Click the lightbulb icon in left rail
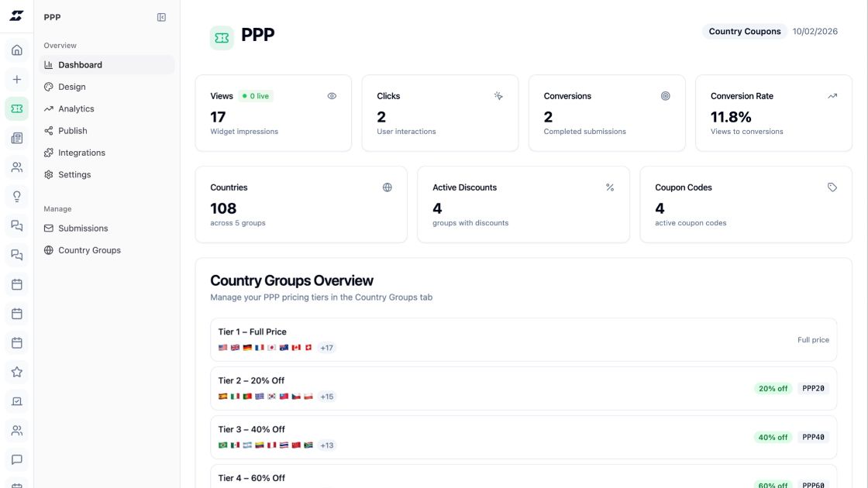868x488 pixels. [17, 196]
